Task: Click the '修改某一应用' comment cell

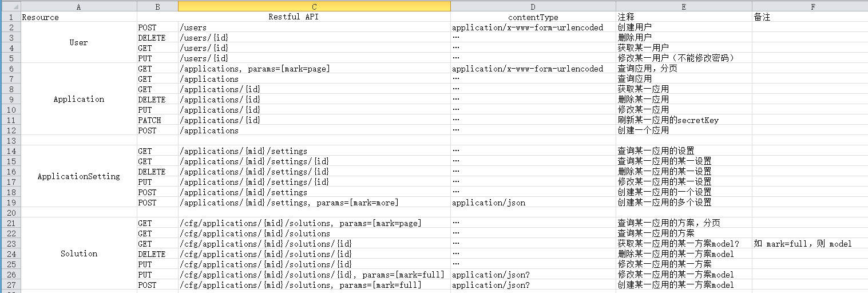Action: coord(684,110)
